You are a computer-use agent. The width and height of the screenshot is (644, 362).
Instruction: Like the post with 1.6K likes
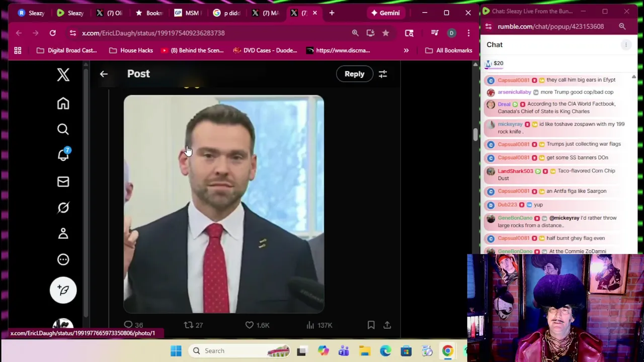pos(257,325)
